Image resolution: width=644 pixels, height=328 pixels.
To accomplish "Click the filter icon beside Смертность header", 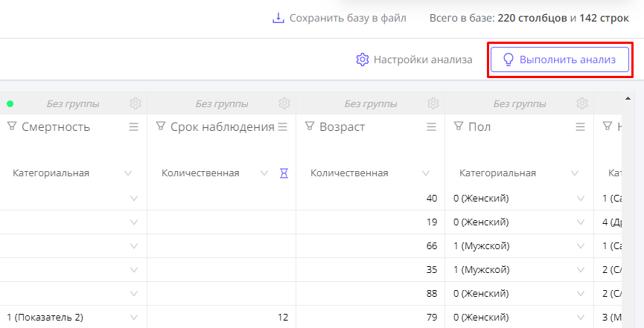I will (11, 126).
